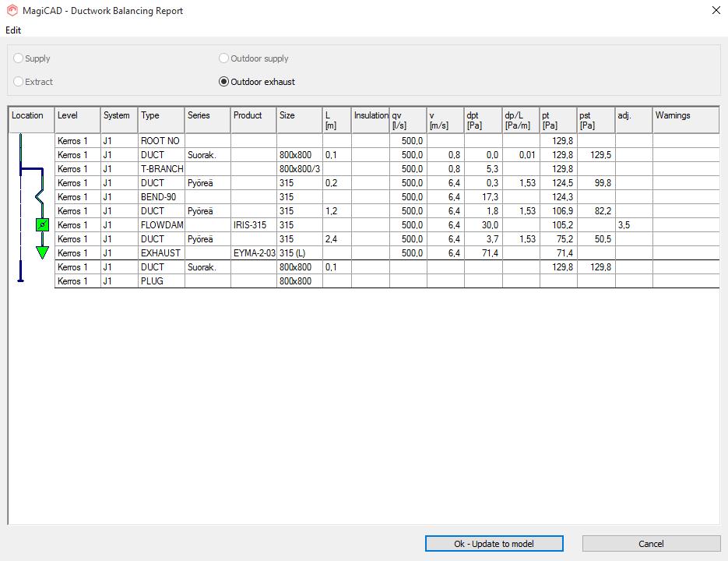The image size is (728, 561).
Task: Click the pst [Pa] column header
Action: coord(596,120)
